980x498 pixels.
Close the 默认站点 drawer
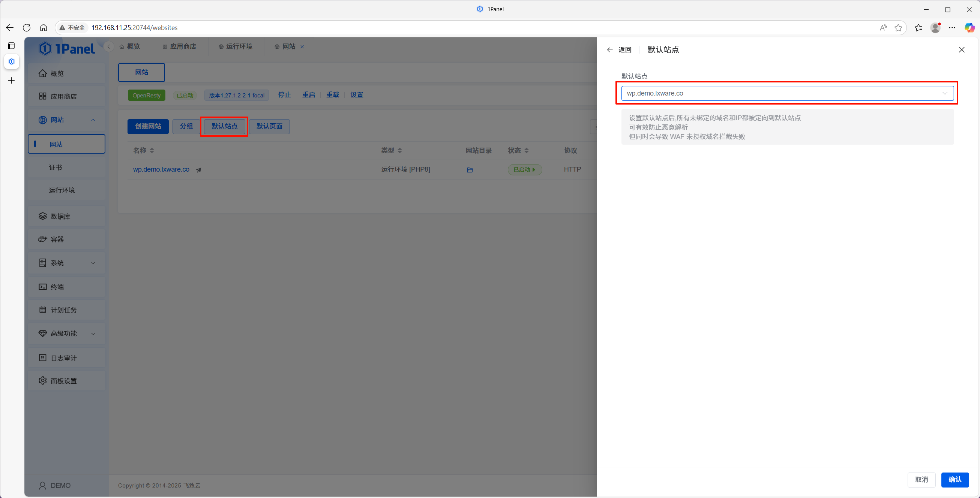pos(961,50)
